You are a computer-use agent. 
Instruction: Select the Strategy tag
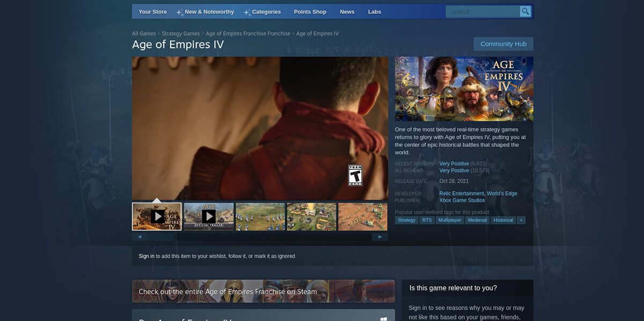pyautogui.click(x=407, y=220)
